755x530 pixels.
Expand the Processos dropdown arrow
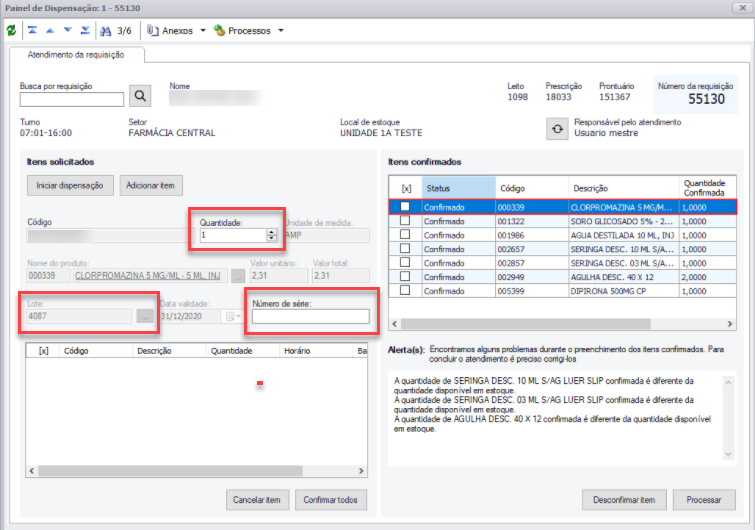click(x=281, y=31)
